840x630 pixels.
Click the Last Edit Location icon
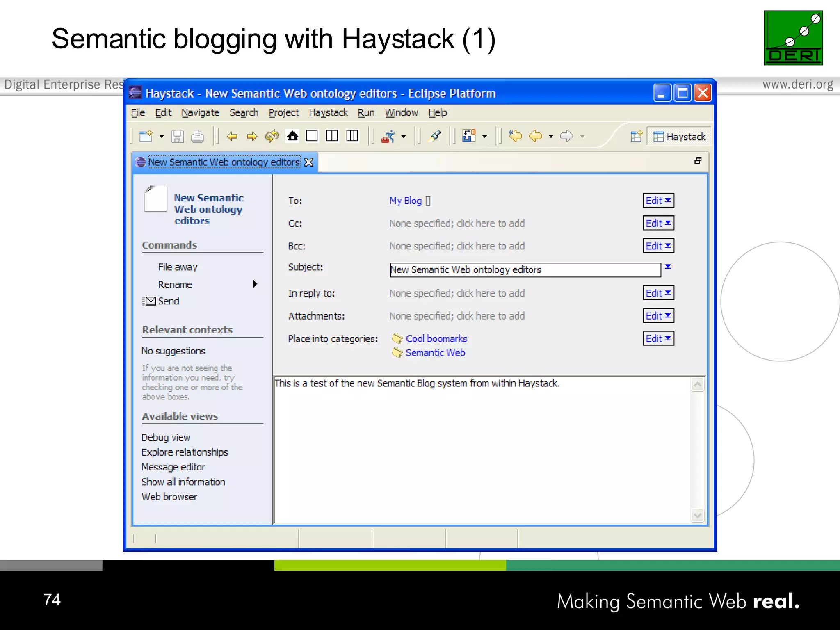point(515,136)
